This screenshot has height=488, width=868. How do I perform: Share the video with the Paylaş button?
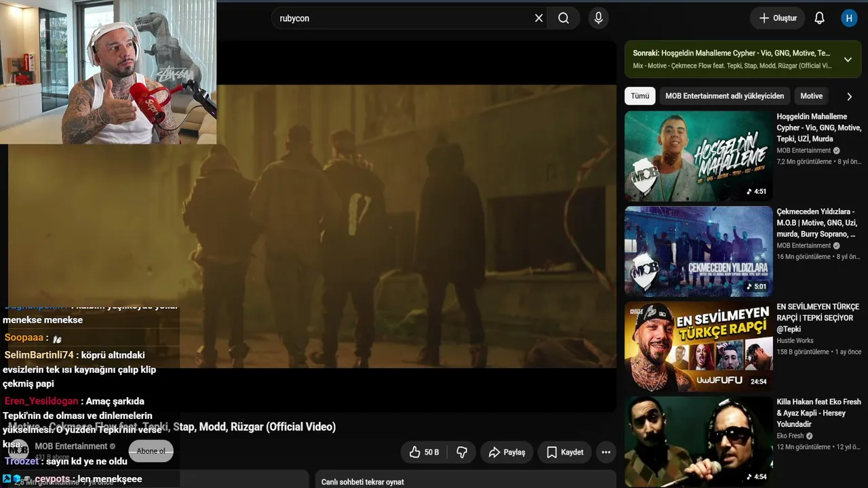(507, 452)
